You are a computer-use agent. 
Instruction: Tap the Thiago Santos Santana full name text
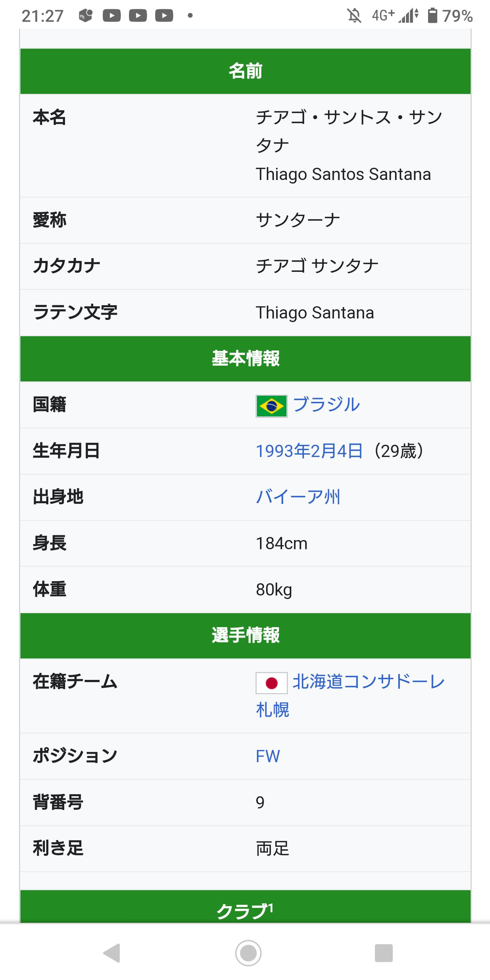pyautogui.click(x=343, y=174)
